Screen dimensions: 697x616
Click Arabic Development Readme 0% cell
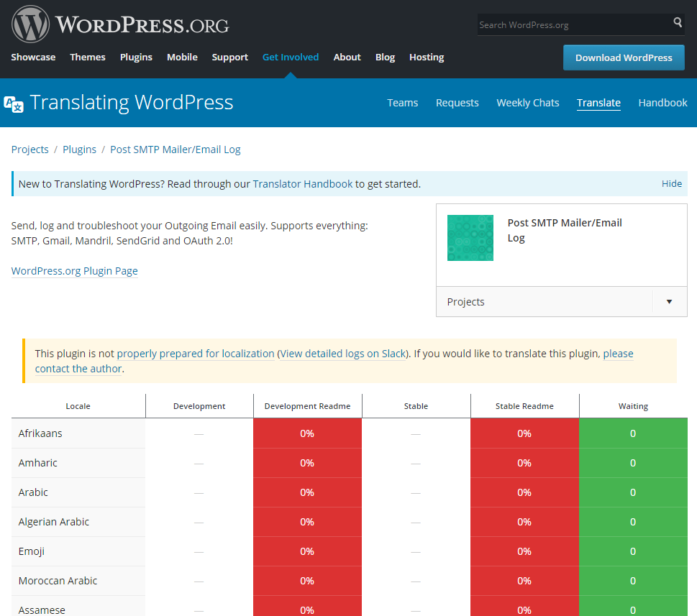307,492
